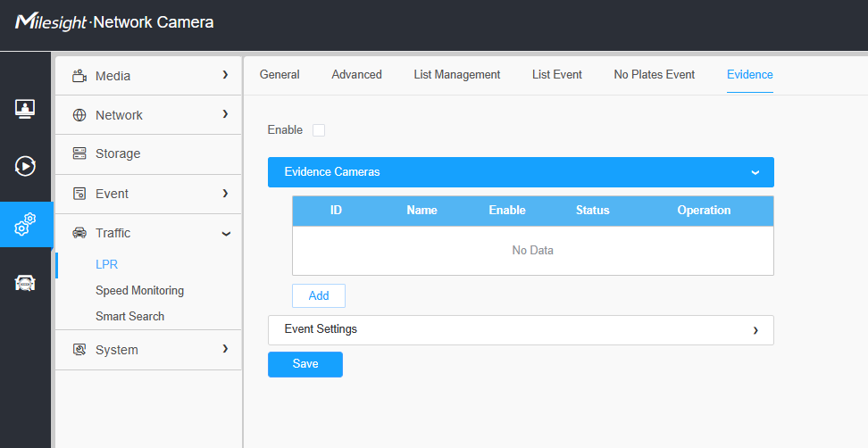
Task: Open the Live View monitor icon
Action: point(25,109)
